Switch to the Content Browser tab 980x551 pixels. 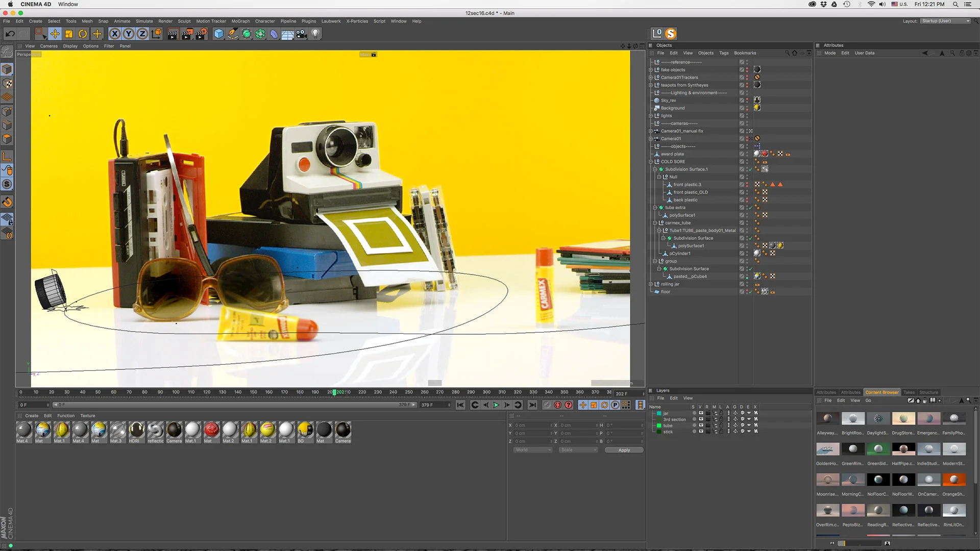click(x=881, y=392)
